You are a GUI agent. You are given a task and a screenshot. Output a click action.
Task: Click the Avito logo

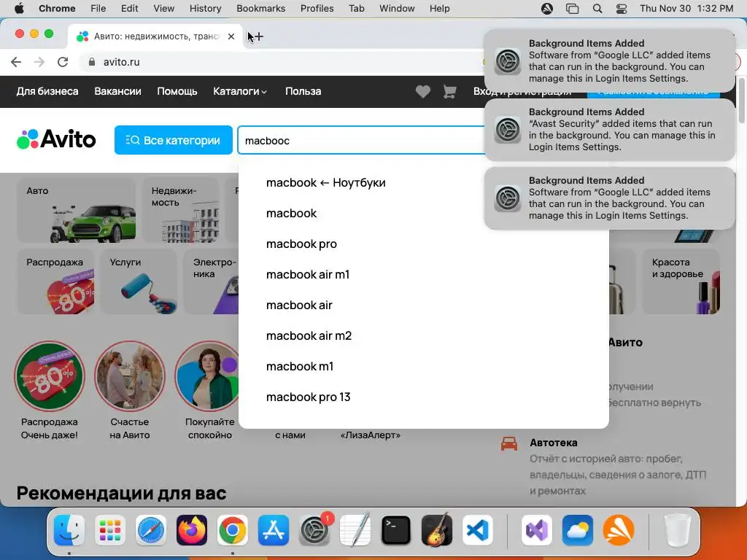56,139
